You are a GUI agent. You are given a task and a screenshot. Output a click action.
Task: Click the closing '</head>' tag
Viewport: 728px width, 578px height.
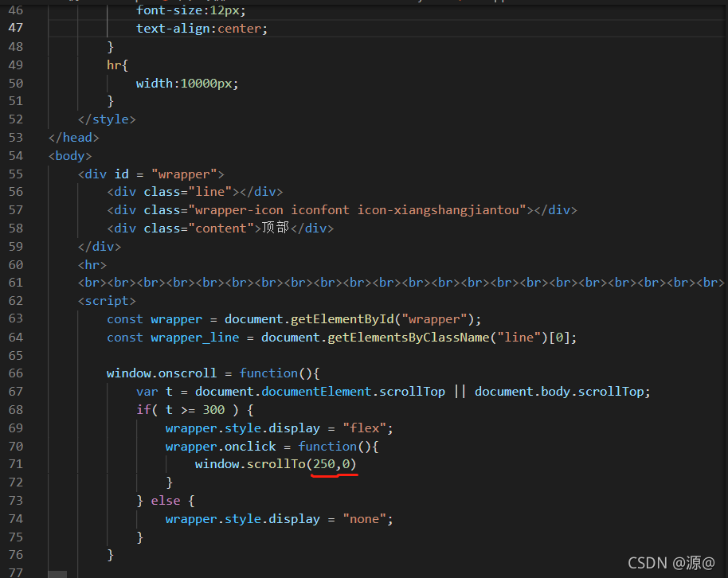click(74, 138)
